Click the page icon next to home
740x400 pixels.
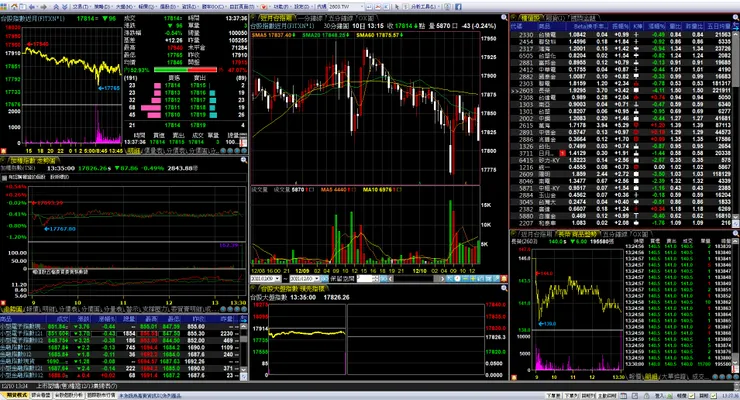tap(23, 7)
